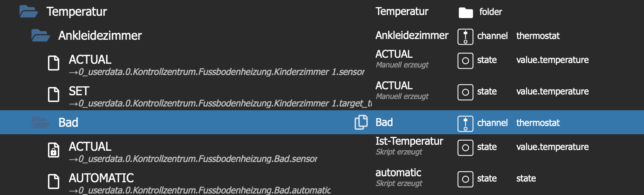Image resolution: width=644 pixels, height=195 pixels.
Task: Click value.temperature role in SET row
Action: point(553,91)
